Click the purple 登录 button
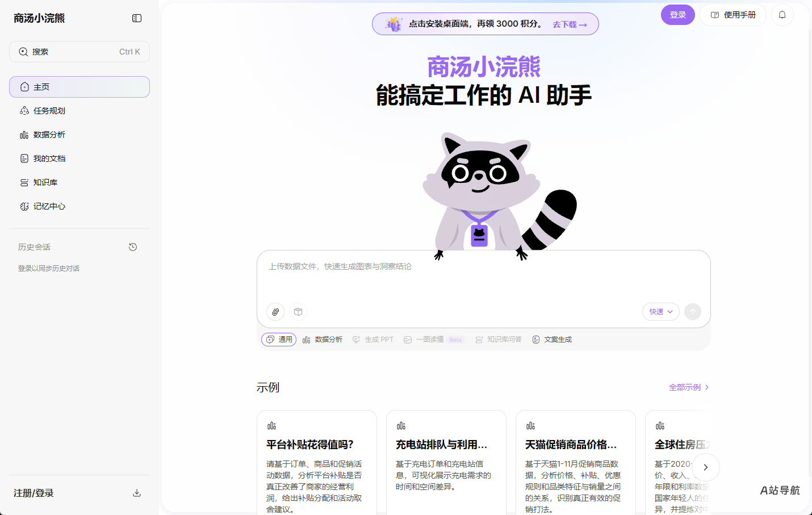The image size is (812, 515). [x=678, y=15]
